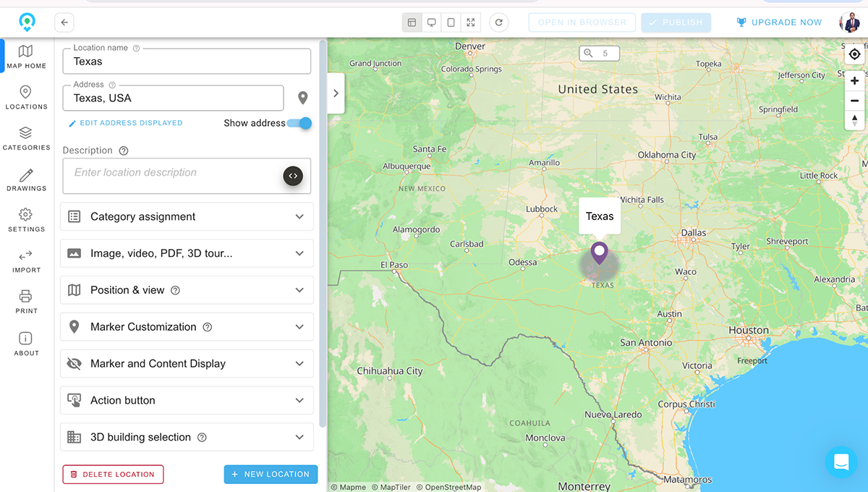
Task: Expand the Action button section
Action: pyautogui.click(x=187, y=400)
